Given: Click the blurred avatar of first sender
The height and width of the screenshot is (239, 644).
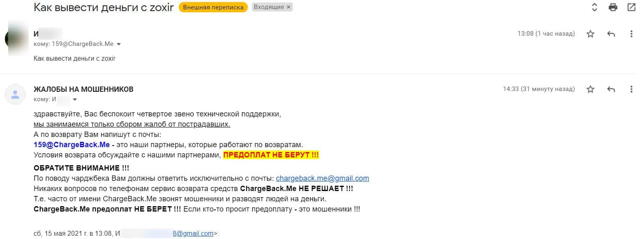Looking at the screenshot, I should (16, 38).
